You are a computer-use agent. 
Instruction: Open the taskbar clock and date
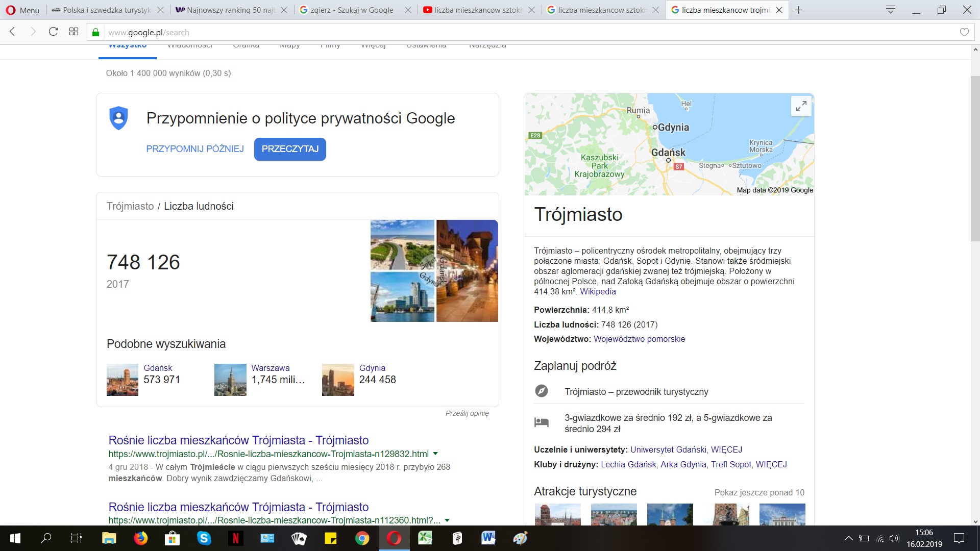924,538
